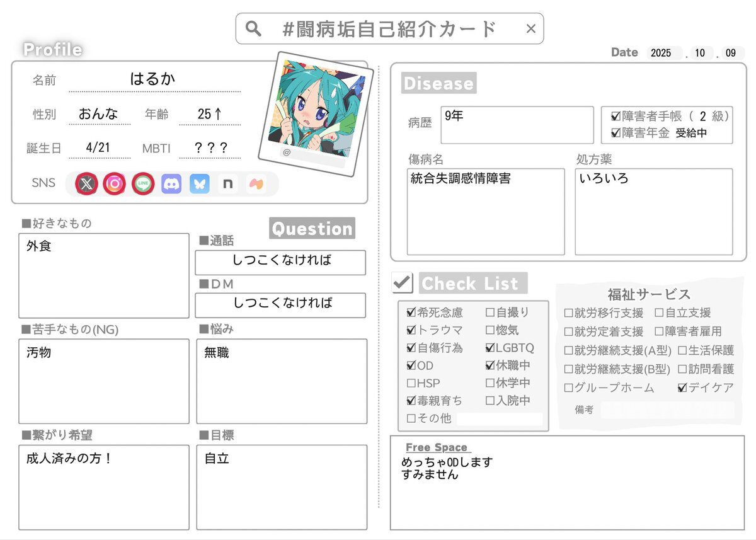This screenshot has height=540, width=756.
Task: Toggle the LGBTQ checkbox
Action: coord(490,347)
